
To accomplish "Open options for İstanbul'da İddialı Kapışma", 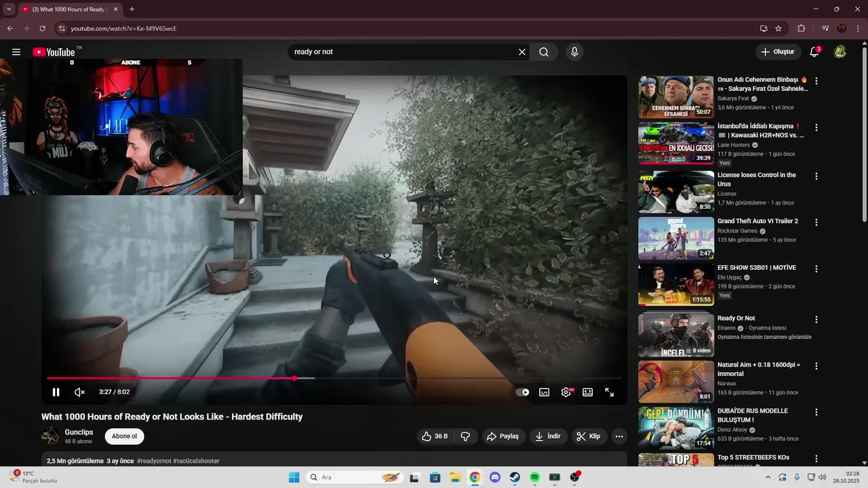I will point(816,127).
